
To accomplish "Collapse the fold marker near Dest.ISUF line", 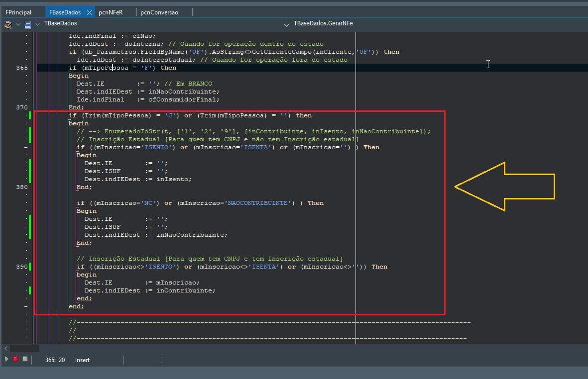I will [x=26, y=227].
